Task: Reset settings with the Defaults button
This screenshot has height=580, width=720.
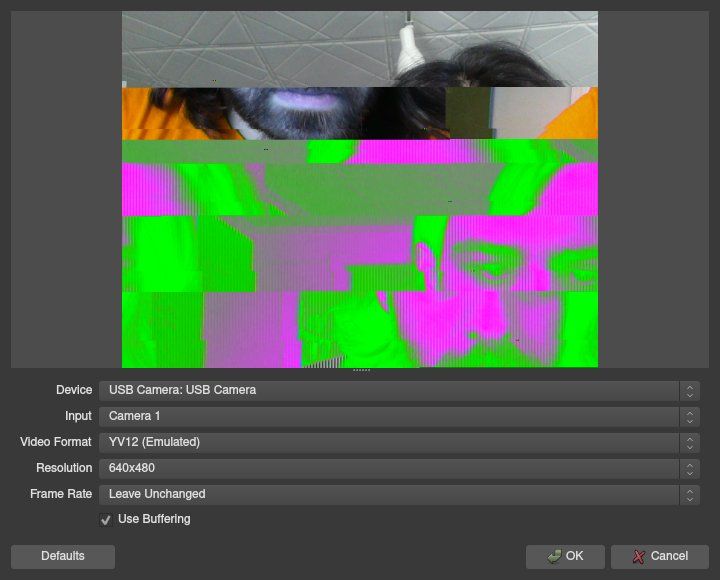Action: [x=63, y=557]
